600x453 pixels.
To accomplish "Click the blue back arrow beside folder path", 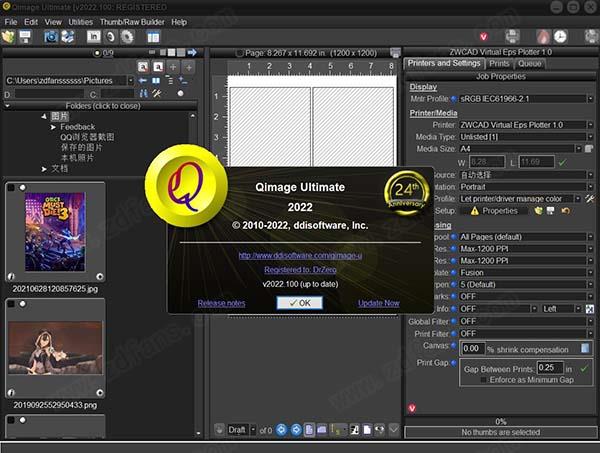I will click(143, 81).
